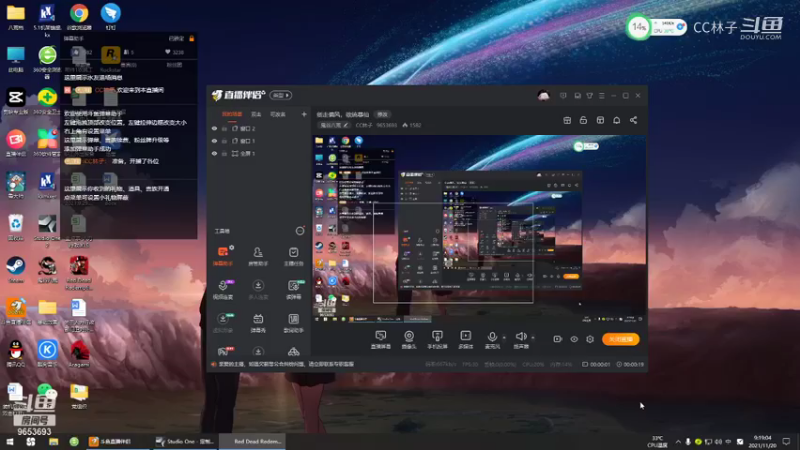Open File Explorer from the taskbar
The width and height of the screenshot is (800, 450).
[54, 442]
